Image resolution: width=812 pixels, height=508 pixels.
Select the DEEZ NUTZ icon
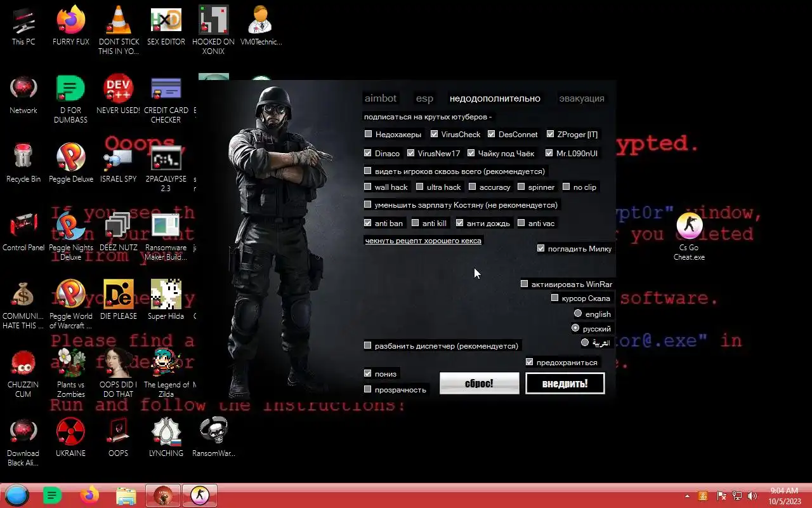[119, 232]
